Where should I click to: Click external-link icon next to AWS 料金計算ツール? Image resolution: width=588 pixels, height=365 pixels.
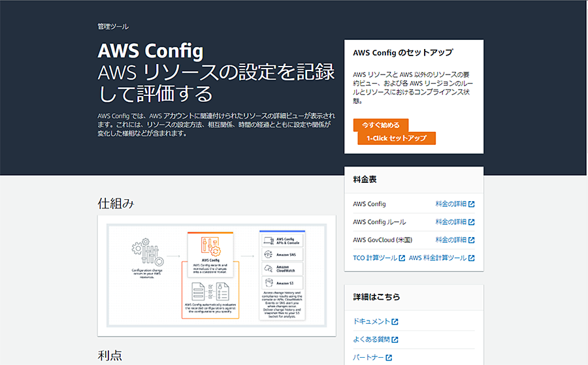tap(472, 258)
